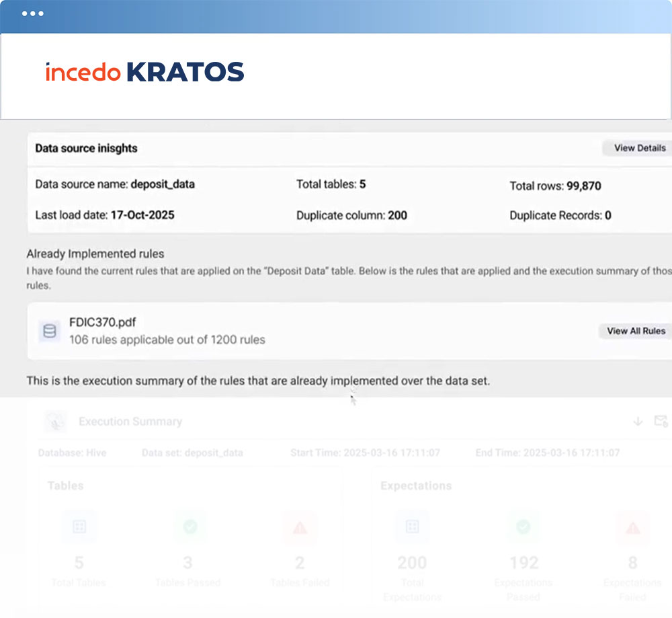Viewport: 672px width, 618px height.
Task: Click the Total Tables grid icon
Action: tap(79, 527)
